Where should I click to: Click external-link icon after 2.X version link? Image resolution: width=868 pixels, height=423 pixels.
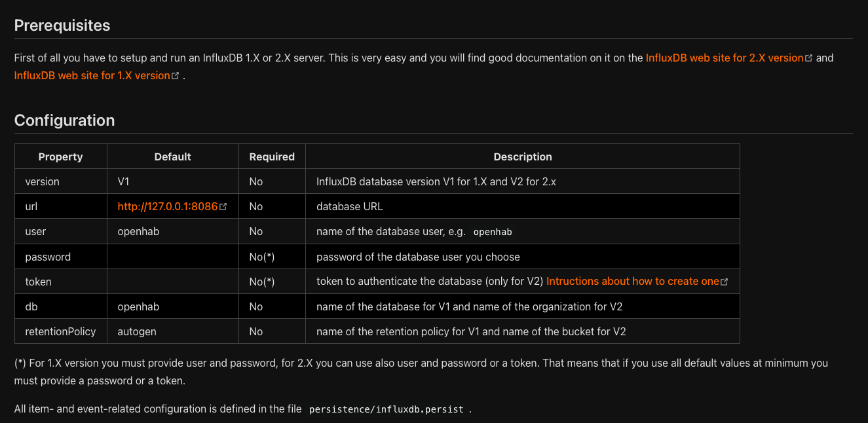click(809, 58)
